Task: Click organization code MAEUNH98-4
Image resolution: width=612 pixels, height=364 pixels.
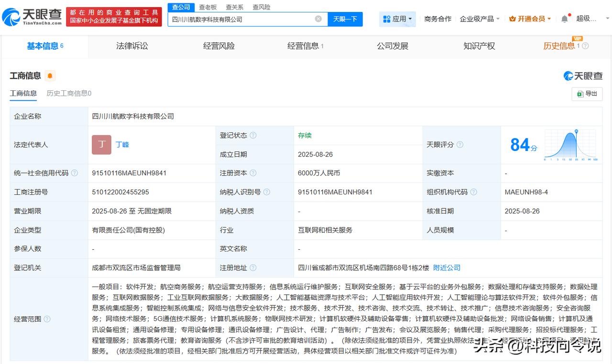Action: point(526,192)
